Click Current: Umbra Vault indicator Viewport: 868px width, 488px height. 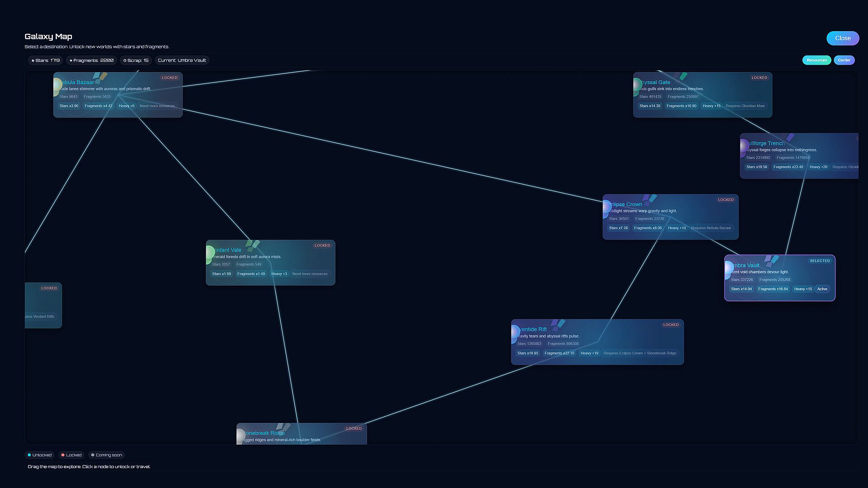point(182,61)
